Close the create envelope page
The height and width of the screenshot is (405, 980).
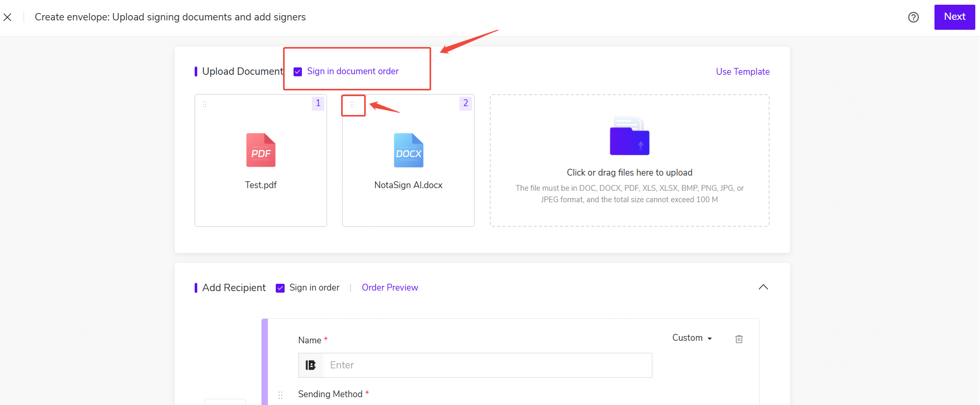[7, 17]
